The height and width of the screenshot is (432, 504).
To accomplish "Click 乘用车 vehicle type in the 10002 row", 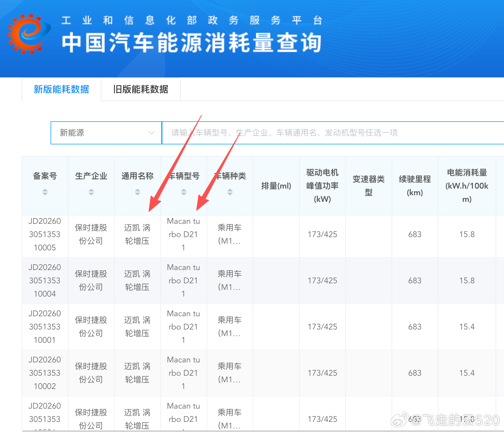I will point(230,373).
